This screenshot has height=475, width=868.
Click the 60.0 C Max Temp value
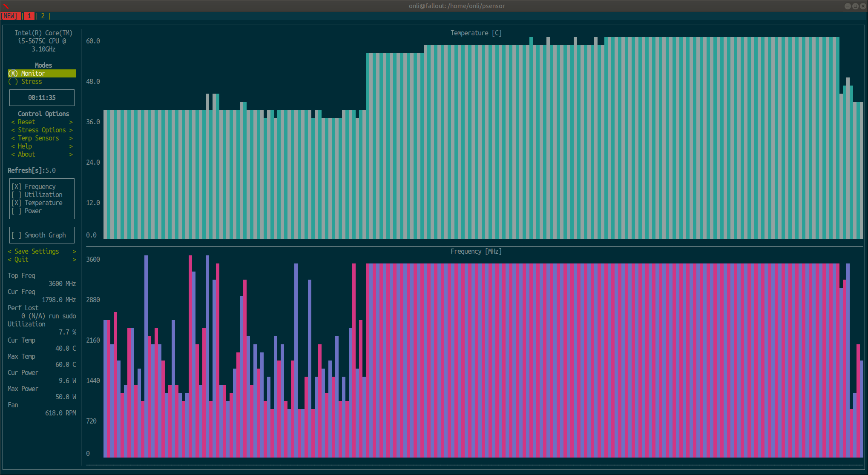click(x=66, y=364)
